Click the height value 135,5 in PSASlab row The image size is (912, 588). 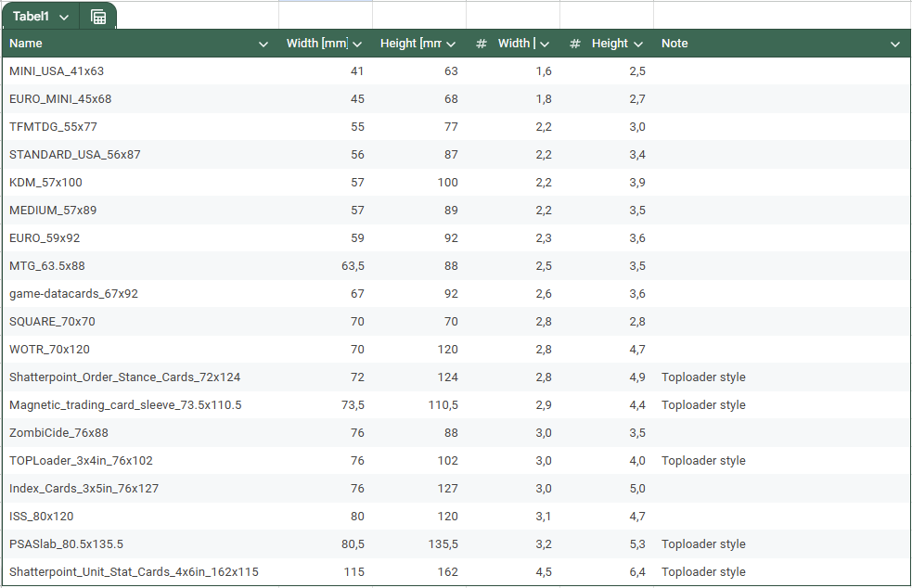(x=443, y=544)
